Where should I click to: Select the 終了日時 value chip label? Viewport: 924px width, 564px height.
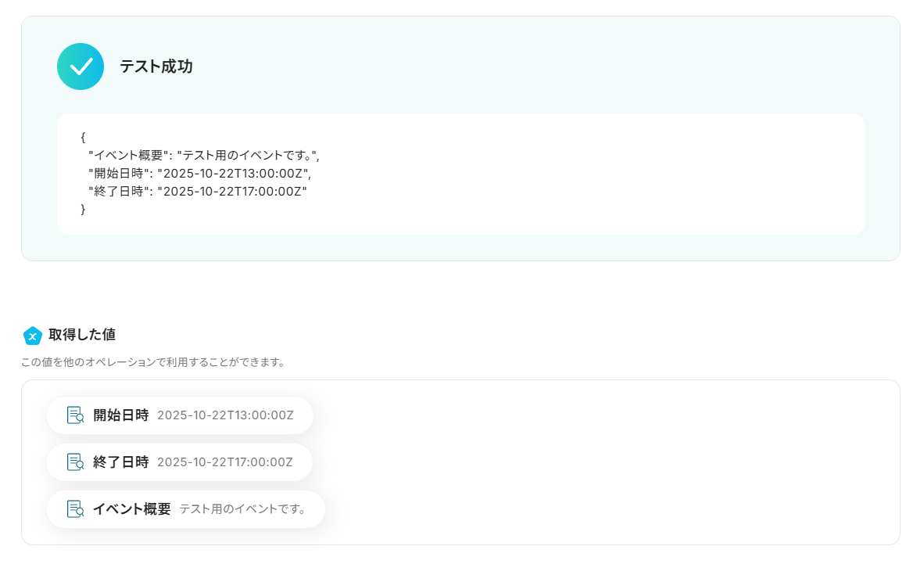[x=120, y=462]
